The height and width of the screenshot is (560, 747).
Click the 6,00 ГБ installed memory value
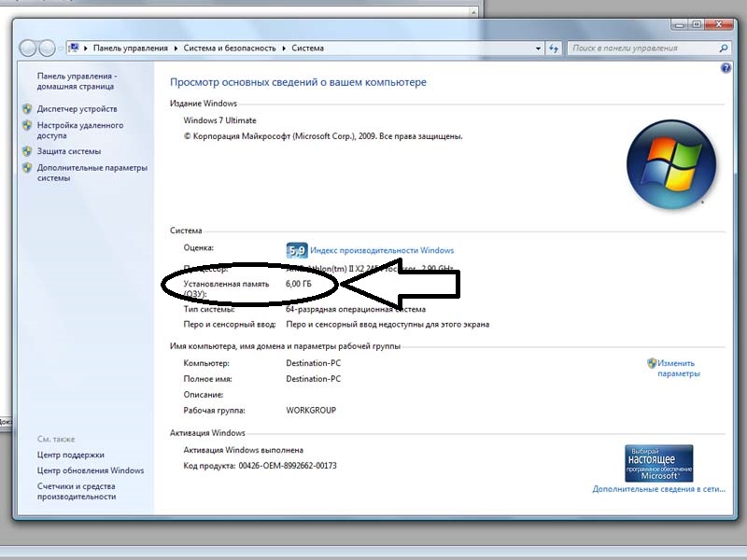point(299,284)
